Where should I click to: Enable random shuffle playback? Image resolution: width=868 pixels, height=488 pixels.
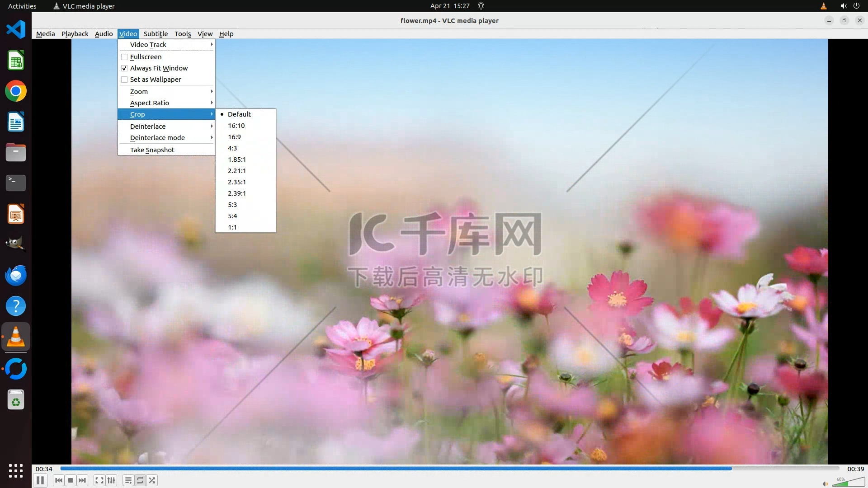point(152,480)
